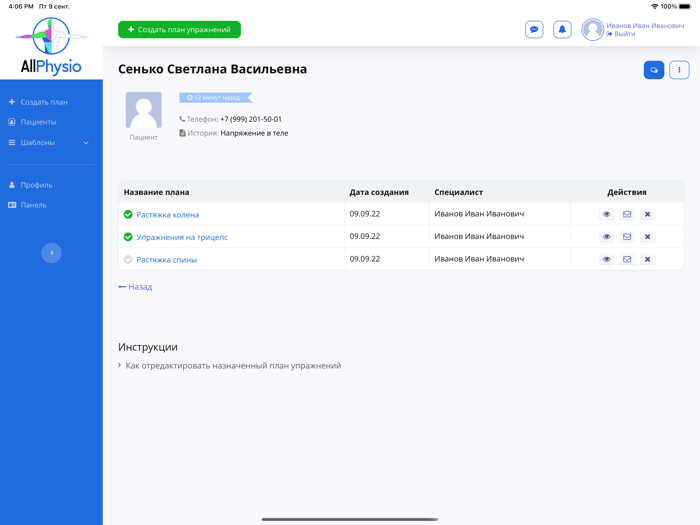
Task: Open the chat messages icon in header
Action: [534, 30]
